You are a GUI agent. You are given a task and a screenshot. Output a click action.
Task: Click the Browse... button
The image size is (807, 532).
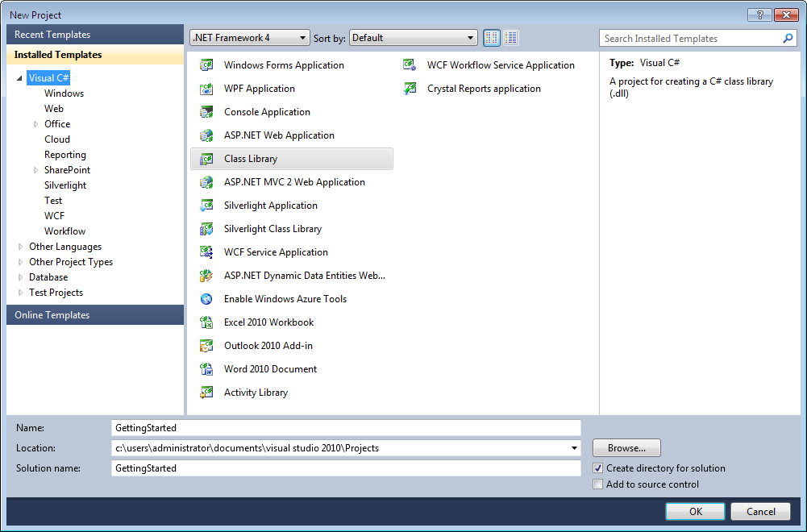(x=626, y=448)
